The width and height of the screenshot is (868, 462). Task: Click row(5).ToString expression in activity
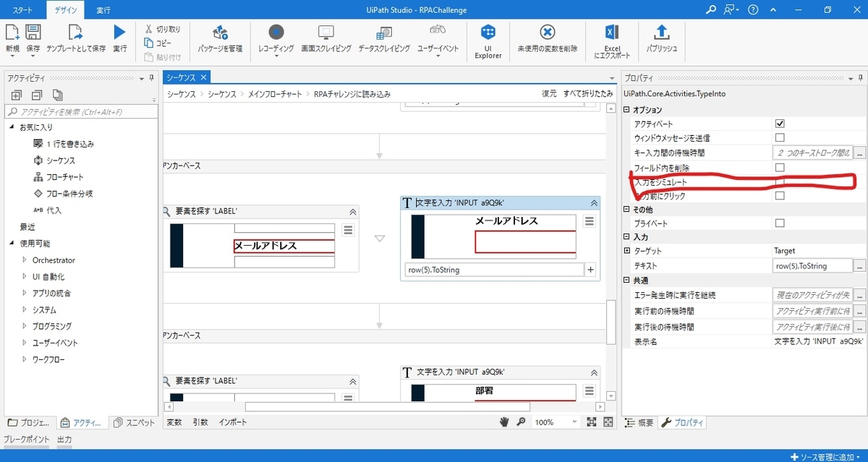coord(494,270)
